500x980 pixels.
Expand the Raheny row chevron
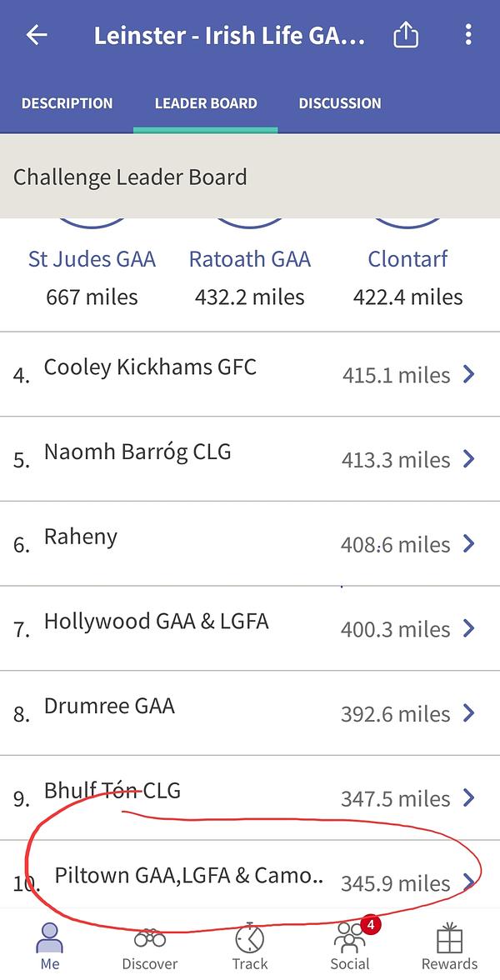tap(469, 543)
